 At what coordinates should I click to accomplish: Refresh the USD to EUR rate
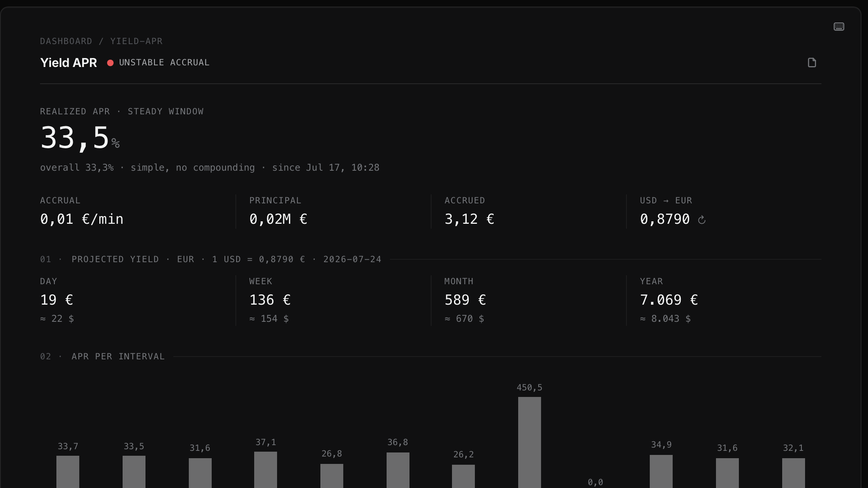click(x=702, y=220)
